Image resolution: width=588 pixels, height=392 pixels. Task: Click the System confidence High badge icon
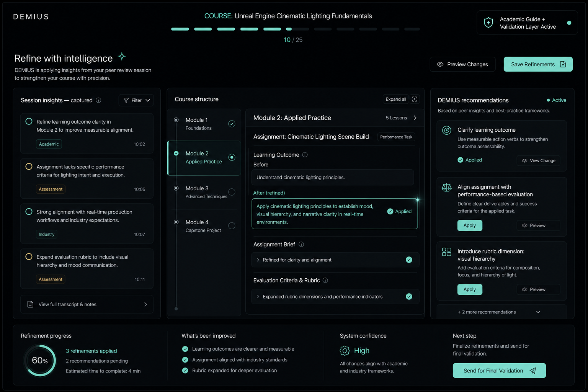coord(345,351)
